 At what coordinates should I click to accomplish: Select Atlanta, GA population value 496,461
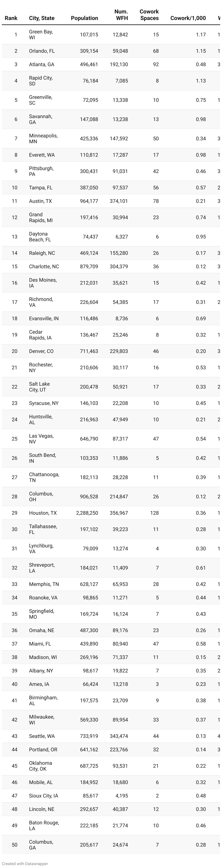(x=89, y=64)
